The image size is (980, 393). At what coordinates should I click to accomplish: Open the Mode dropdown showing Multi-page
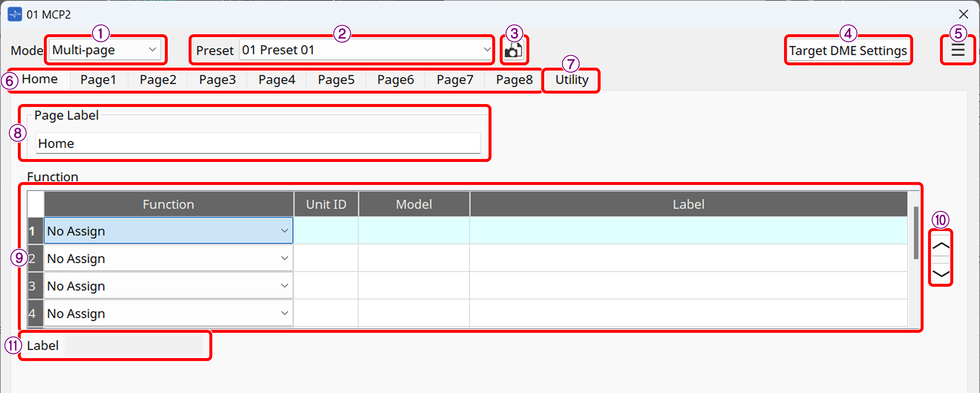[105, 49]
